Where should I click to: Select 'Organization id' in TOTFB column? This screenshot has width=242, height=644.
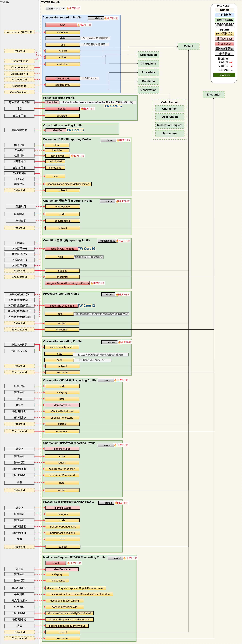[19, 61]
